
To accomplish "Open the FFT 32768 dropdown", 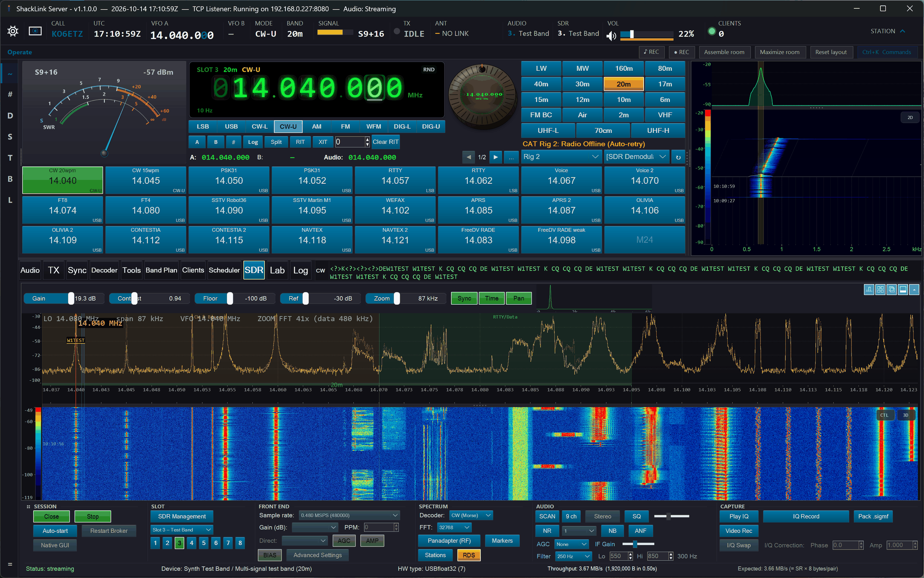I will coord(454,527).
